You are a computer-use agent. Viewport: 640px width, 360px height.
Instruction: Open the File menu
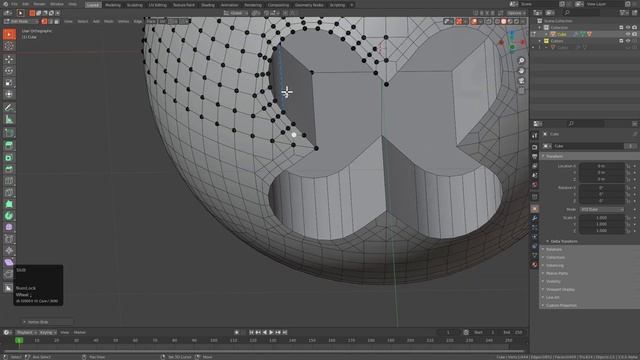click(x=14, y=4)
